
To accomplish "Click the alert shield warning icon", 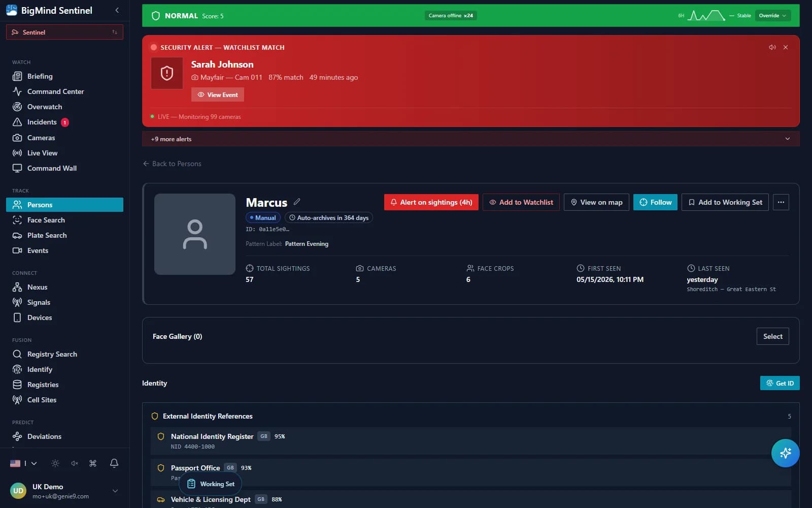I will 167,73.
